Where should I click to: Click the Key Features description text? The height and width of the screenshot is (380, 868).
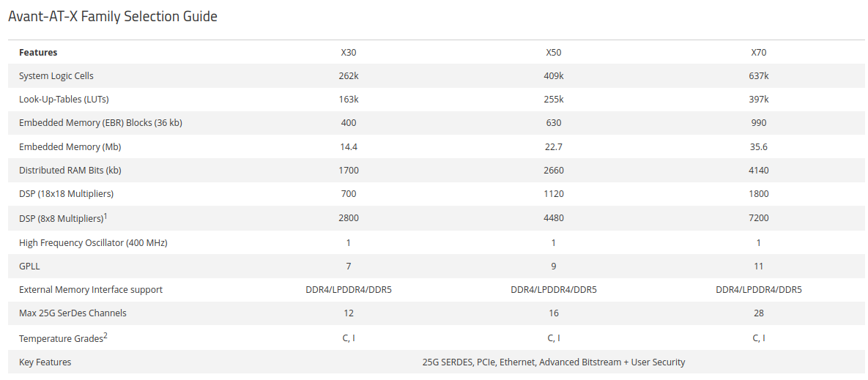coord(554,362)
